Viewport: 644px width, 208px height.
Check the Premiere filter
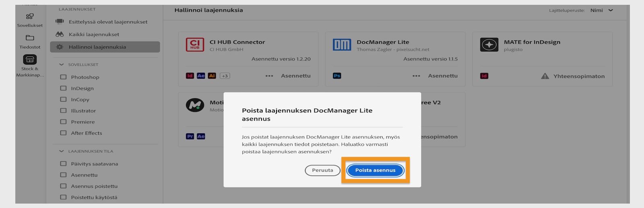(63, 122)
